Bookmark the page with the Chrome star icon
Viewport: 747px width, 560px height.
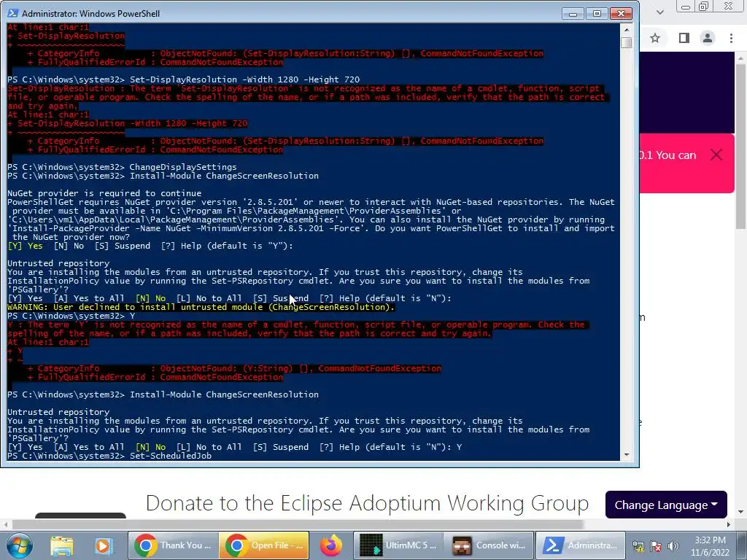click(x=655, y=38)
